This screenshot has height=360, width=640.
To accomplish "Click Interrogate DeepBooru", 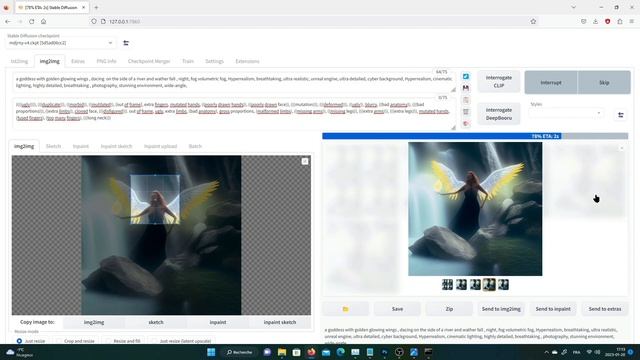I will tap(499, 114).
